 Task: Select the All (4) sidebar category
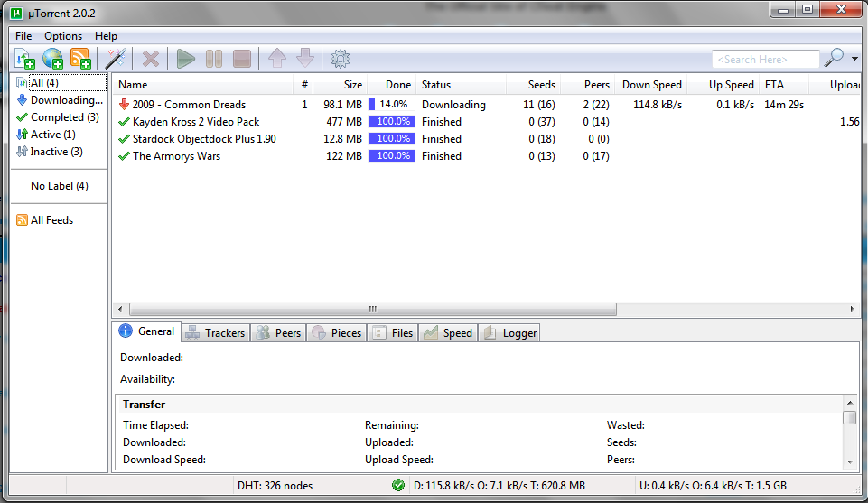(x=60, y=82)
